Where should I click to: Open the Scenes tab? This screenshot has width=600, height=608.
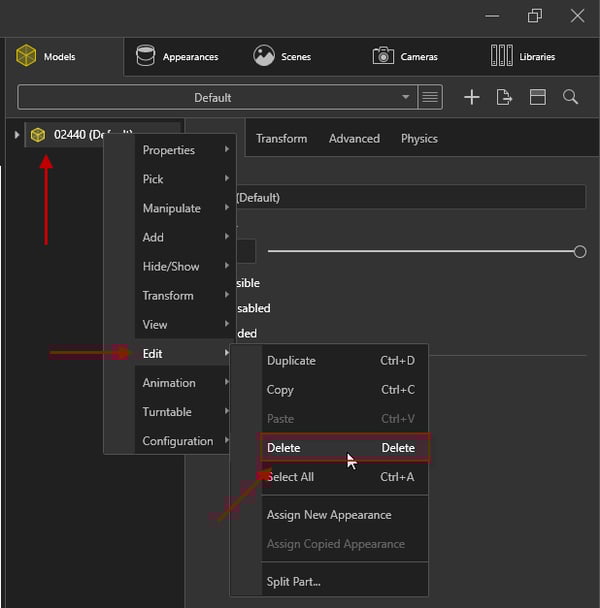point(282,57)
